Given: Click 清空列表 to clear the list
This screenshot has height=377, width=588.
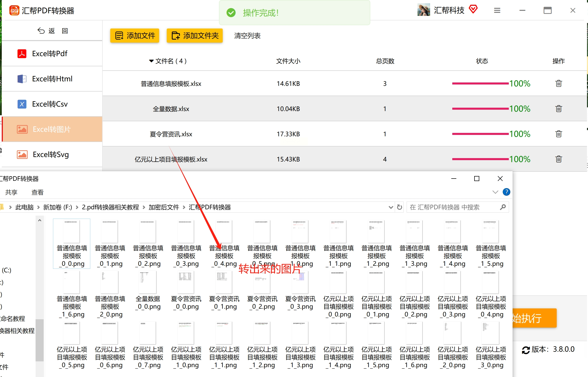Looking at the screenshot, I should click(x=247, y=36).
